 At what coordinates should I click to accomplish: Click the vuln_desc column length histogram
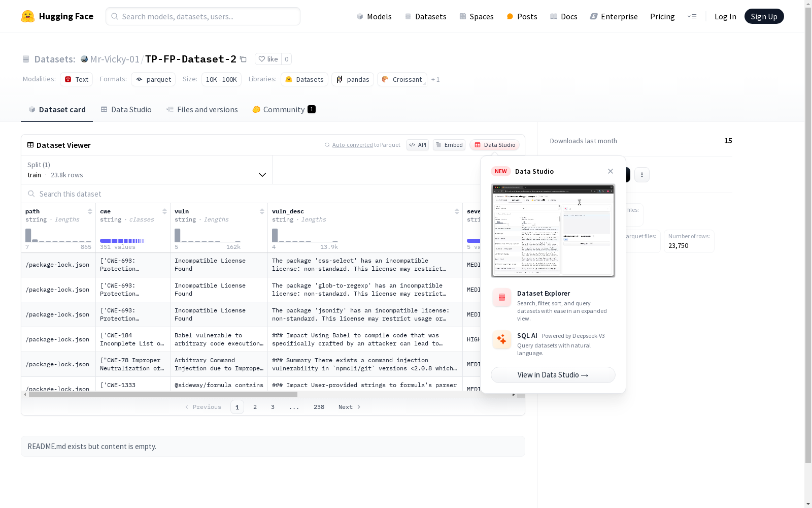tap(305, 235)
